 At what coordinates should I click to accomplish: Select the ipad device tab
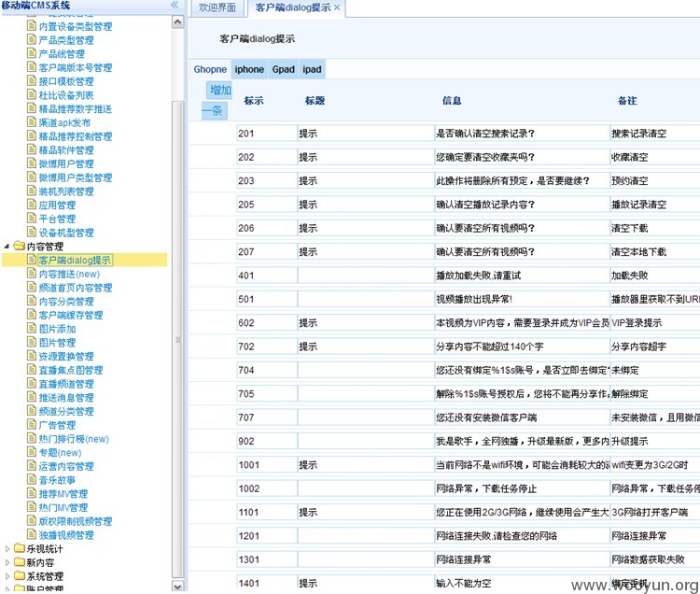point(312,69)
